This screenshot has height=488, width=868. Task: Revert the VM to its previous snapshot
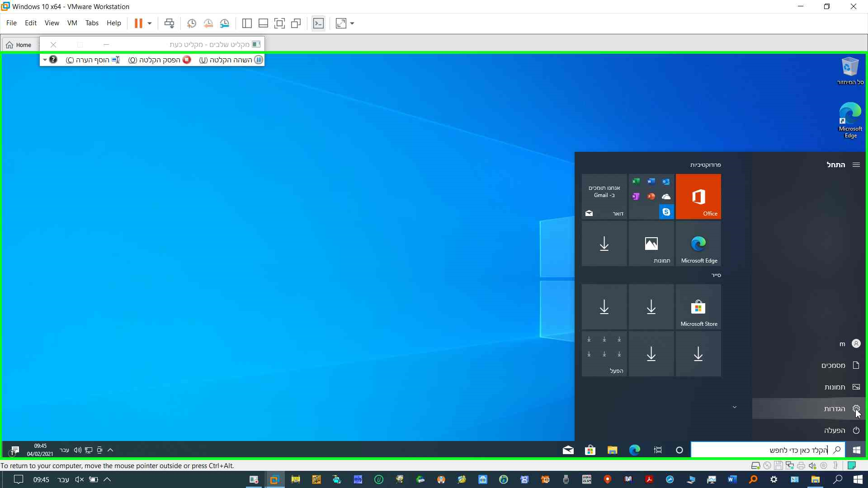(x=208, y=23)
